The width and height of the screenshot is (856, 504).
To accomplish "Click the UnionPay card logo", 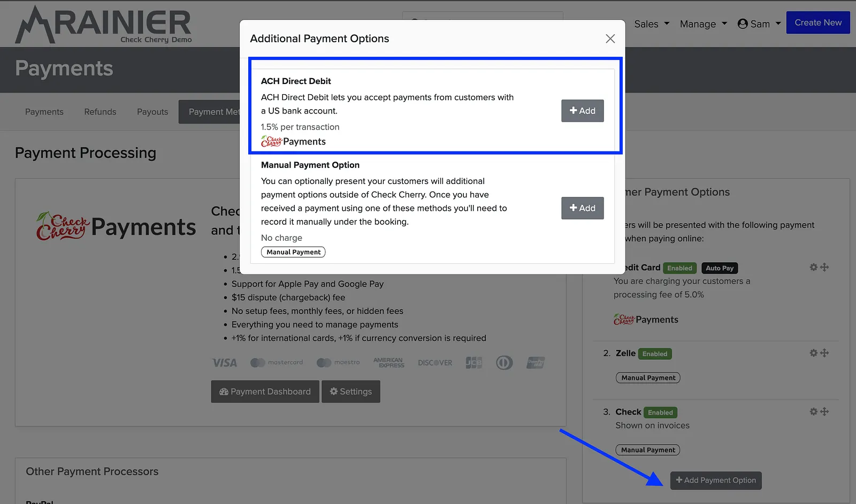I will tap(536, 363).
